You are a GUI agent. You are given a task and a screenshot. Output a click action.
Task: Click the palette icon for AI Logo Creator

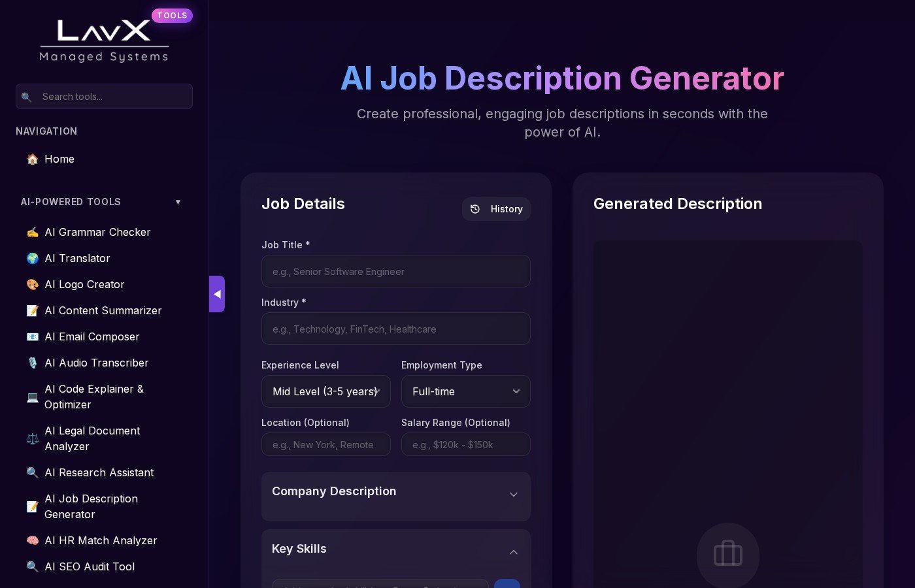click(x=32, y=284)
